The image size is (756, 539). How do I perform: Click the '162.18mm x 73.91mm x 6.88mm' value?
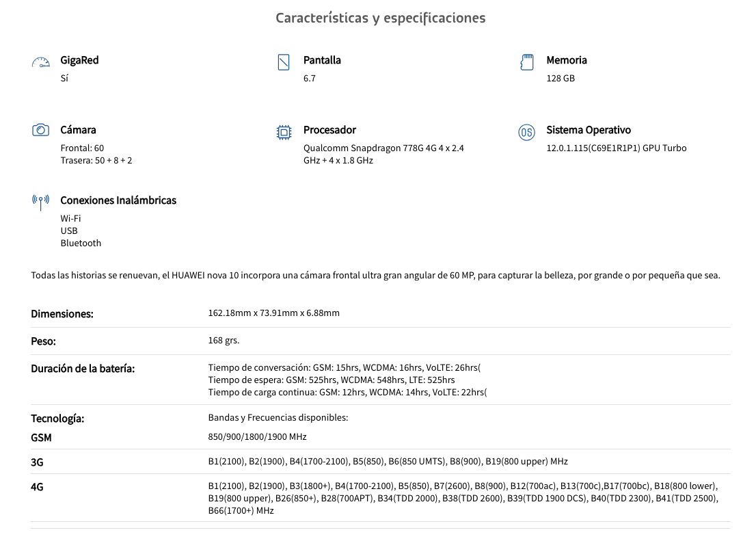[274, 313]
